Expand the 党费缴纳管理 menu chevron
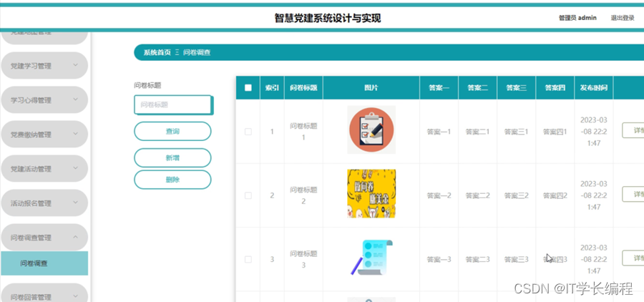 click(75, 134)
